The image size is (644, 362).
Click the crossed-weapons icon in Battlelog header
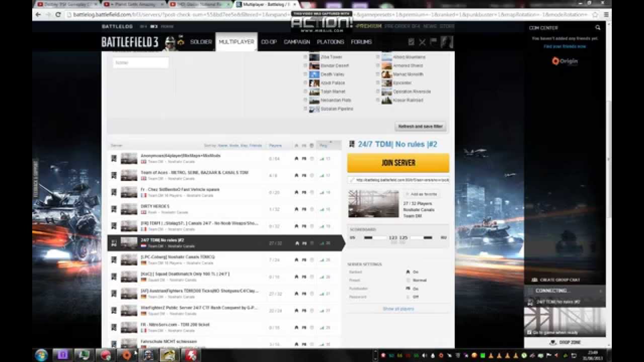pyautogui.click(x=422, y=42)
